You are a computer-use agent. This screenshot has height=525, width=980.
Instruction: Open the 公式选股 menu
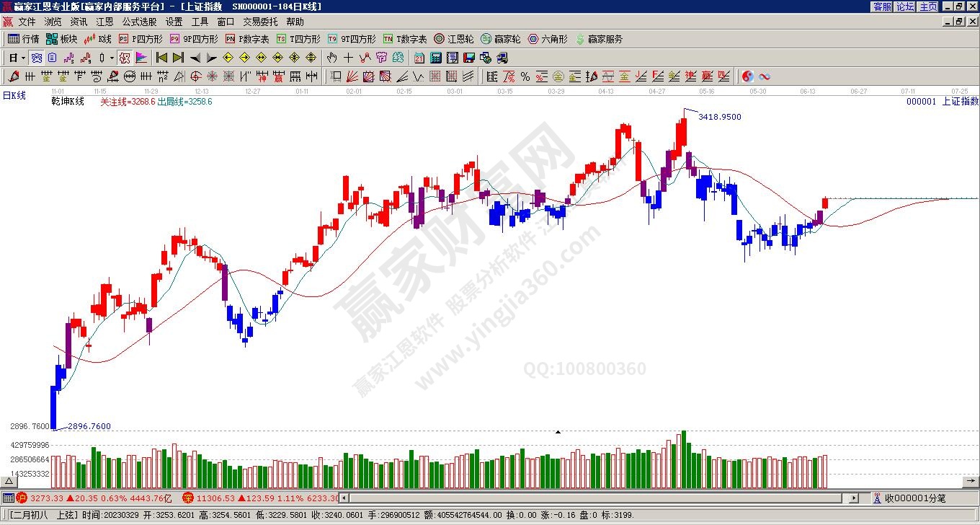point(139,22)
